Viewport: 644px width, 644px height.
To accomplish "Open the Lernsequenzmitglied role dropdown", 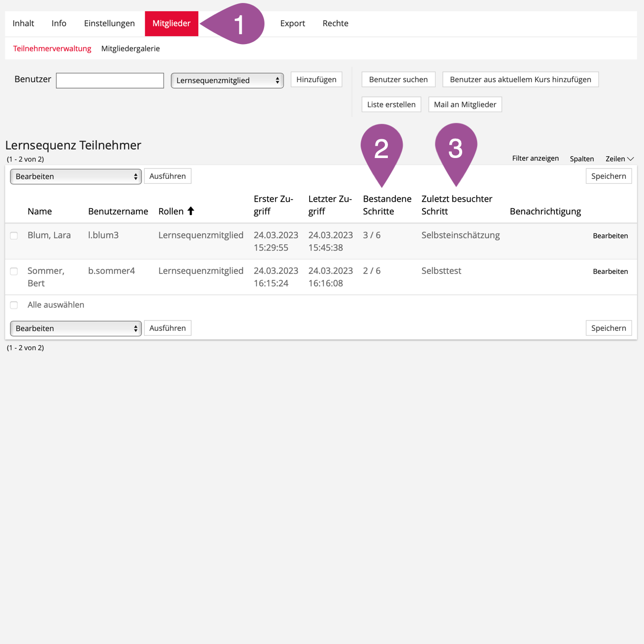I will pos(227,80).
